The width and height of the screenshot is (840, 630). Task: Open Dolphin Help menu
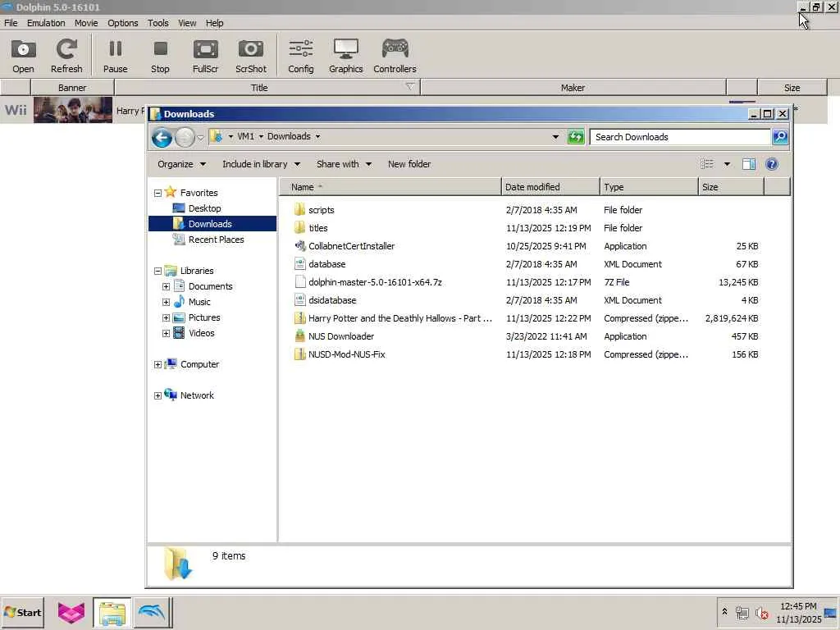coord(214,23)
